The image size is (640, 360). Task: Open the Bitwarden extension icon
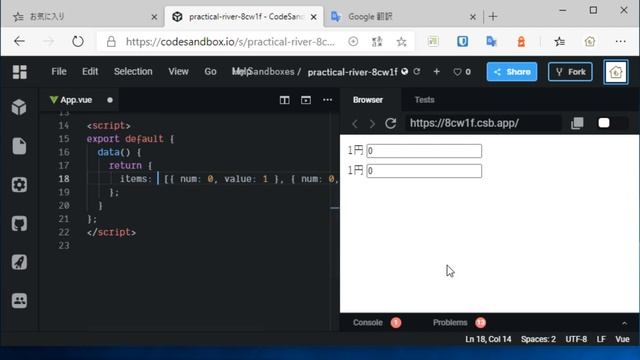click(462, 41)
